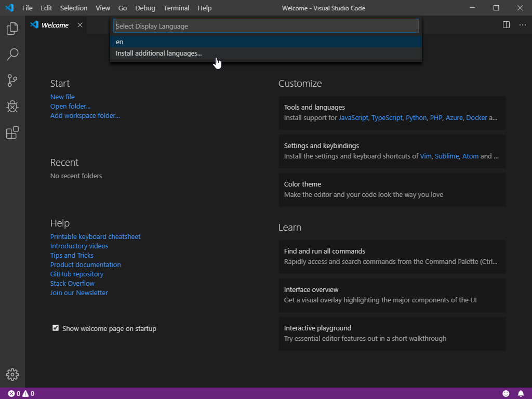
Task: Open the Terminal menu
Action: tap(176, 8)
